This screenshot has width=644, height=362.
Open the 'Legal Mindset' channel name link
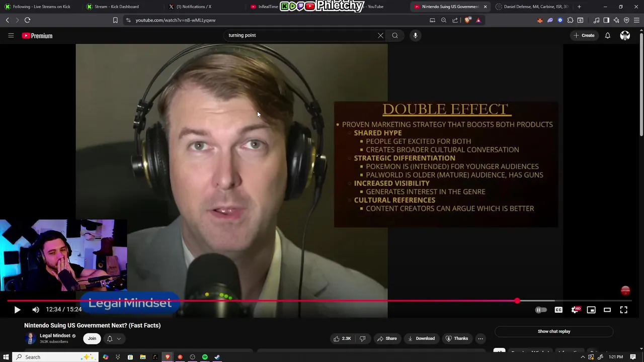(x=55, y=335)
